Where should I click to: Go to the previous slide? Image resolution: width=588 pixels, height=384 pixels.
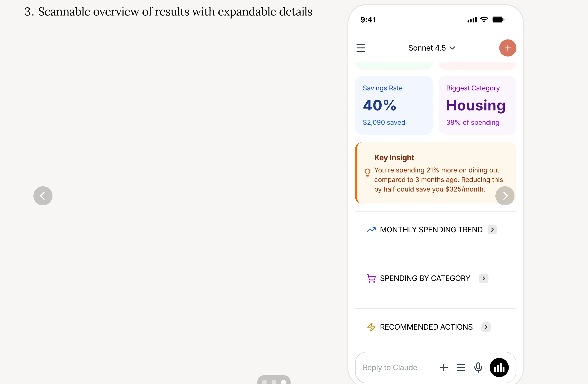43,196
